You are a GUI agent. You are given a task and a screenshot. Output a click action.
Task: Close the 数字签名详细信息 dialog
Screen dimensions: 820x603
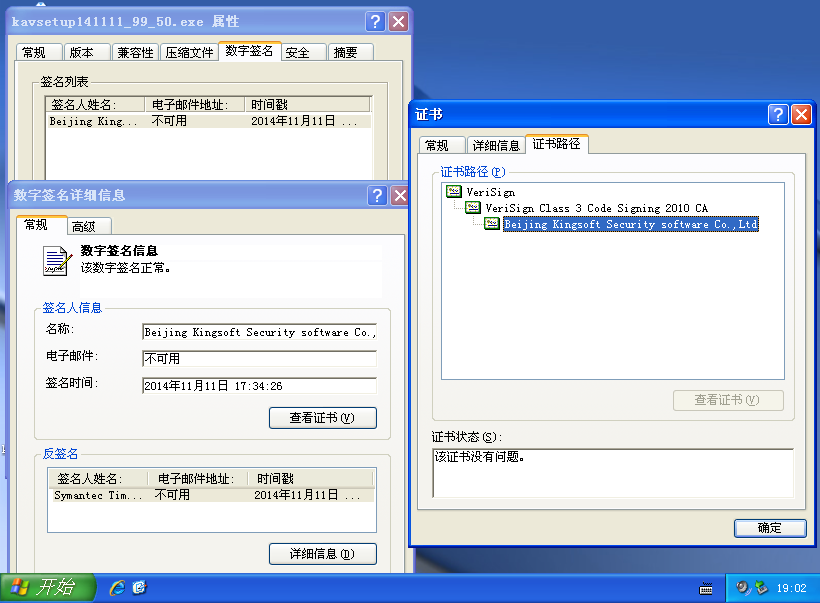click(400, 195)
